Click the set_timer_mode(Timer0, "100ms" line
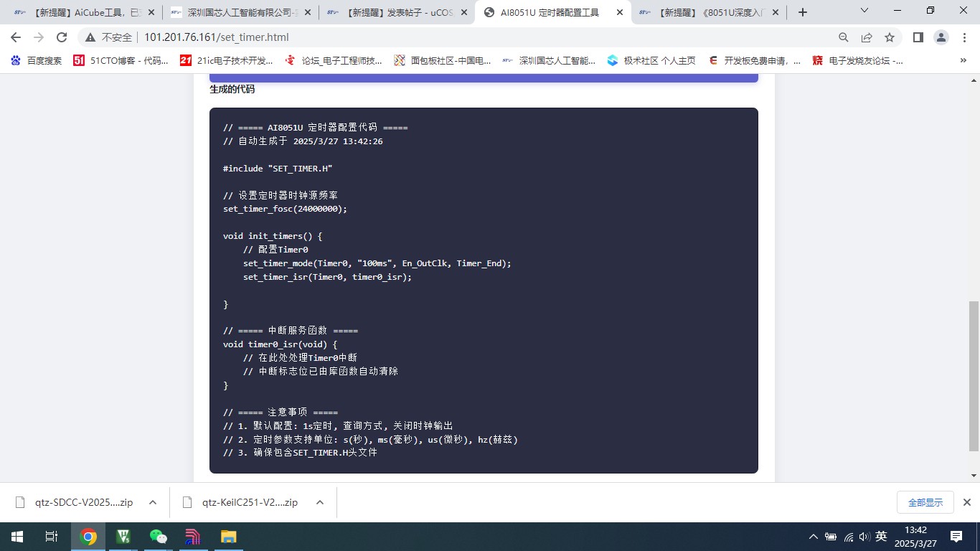This screenshot has height=551, width=980. (377, 263)
